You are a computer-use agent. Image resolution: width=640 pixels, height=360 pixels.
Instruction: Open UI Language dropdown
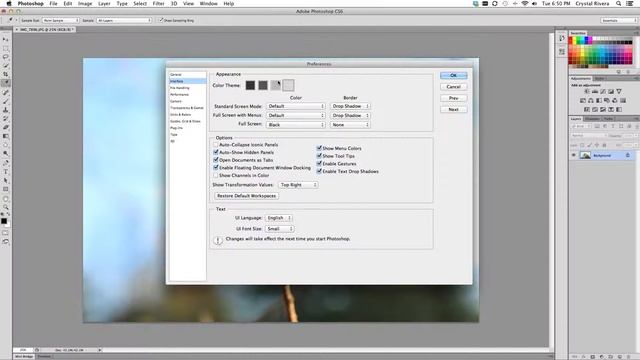click(x=279, y=218)
